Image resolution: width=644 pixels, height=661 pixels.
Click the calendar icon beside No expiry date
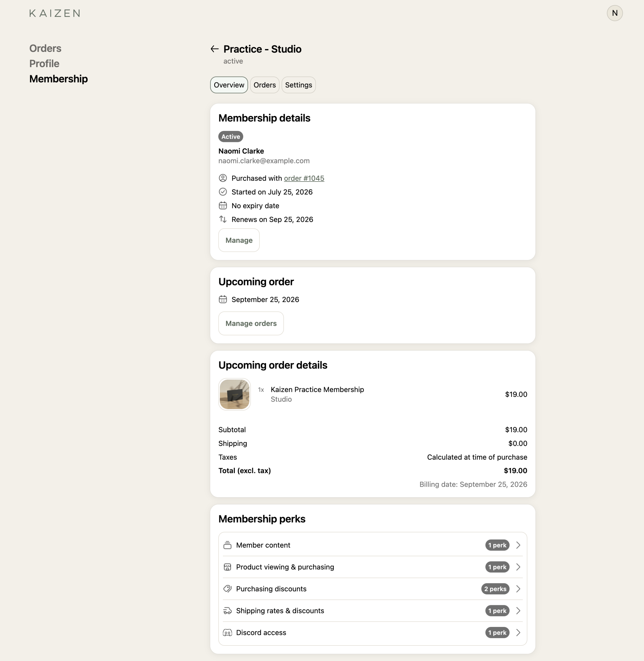click(222, 205)
